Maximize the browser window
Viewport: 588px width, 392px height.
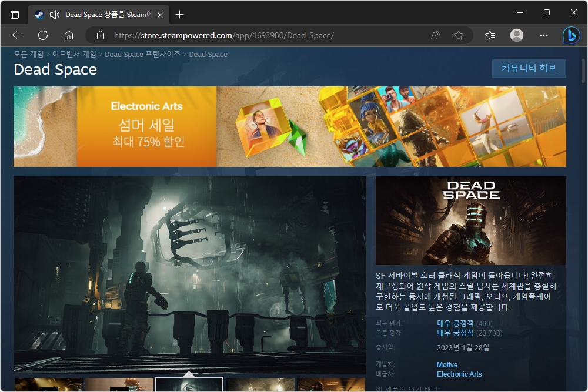[x=547, y=12]
